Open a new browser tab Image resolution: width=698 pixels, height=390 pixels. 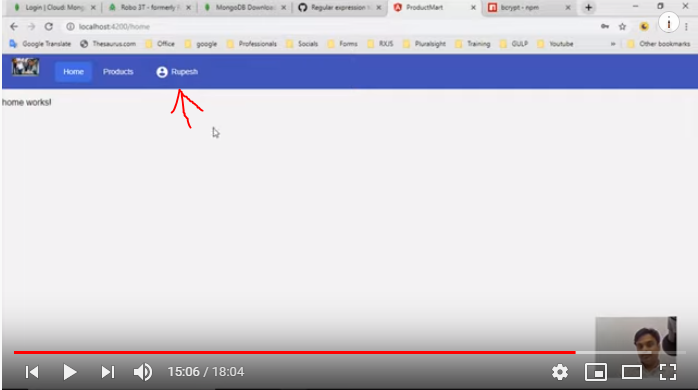point(588,8)
